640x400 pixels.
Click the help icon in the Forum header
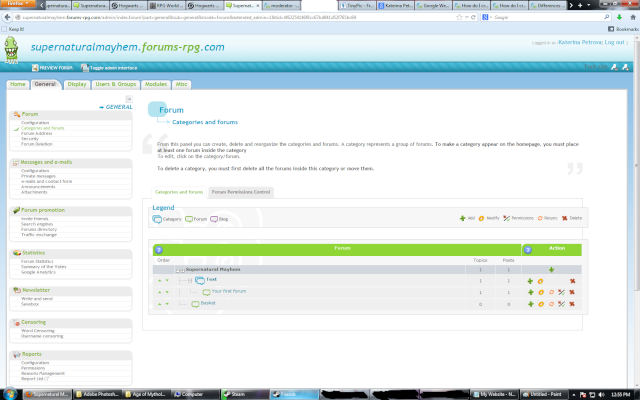[159, 250]
